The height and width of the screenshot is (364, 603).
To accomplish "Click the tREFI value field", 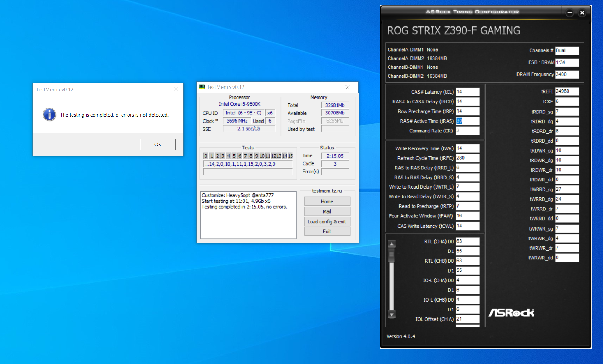I will pyautogui.click(x=567, y=91).
